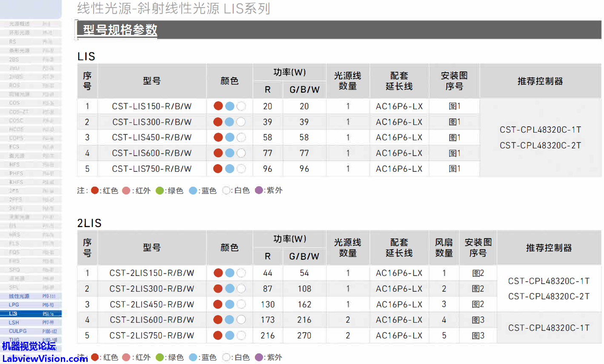Open 环形光源 section in sidebar

click(x=20, y=33)
